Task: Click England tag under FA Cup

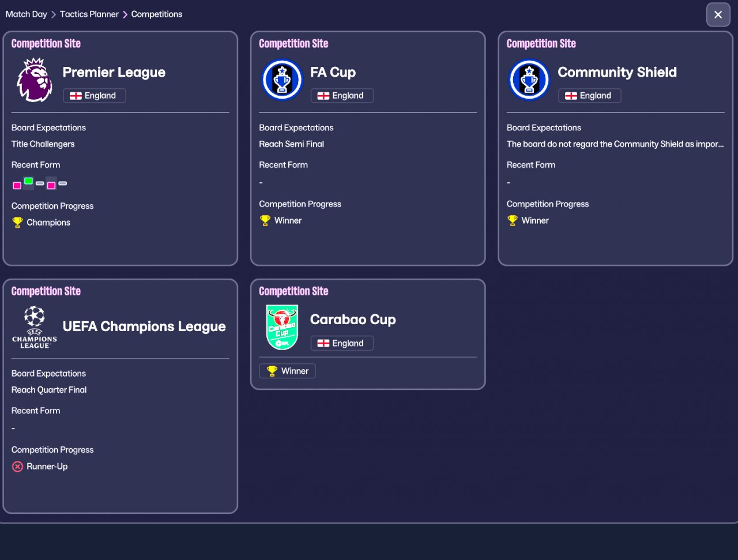Action: coord(342,96)
